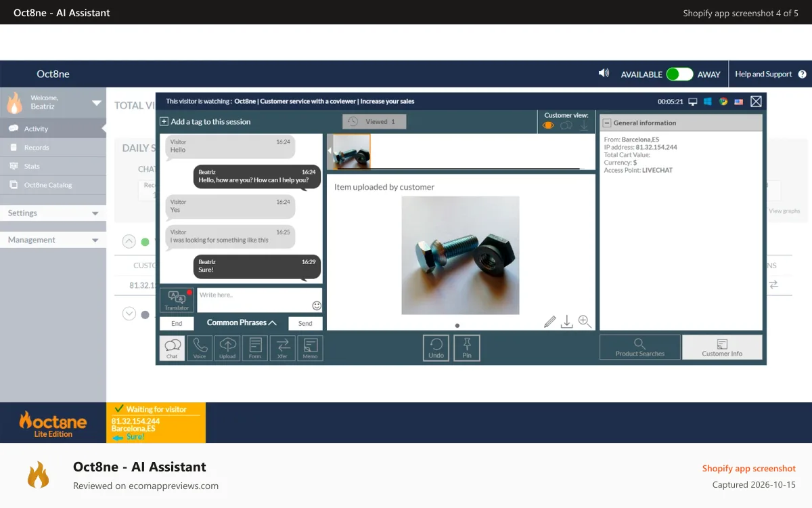Toggle customer view chat bubbles icon
Screen dimensions: 812x508
coord(566,125)
